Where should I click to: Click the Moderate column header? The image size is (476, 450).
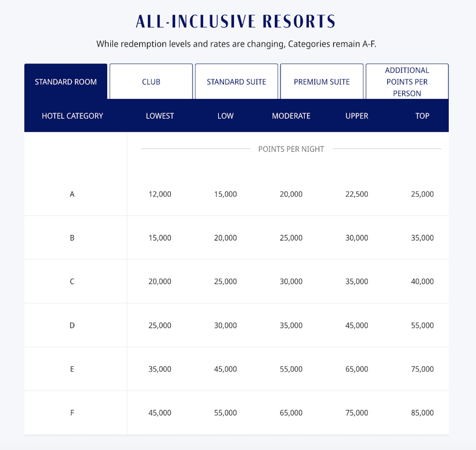(x=291, y=116)
